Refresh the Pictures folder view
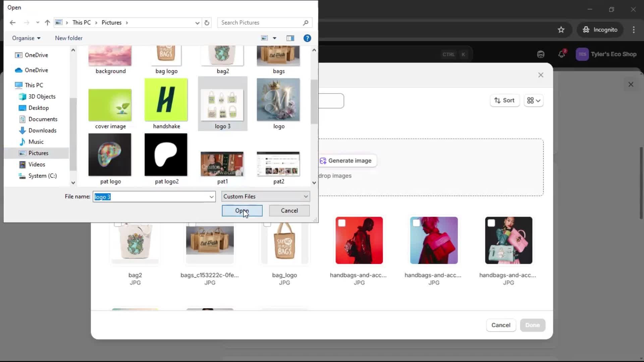644x362 pixels. (207, 22)
